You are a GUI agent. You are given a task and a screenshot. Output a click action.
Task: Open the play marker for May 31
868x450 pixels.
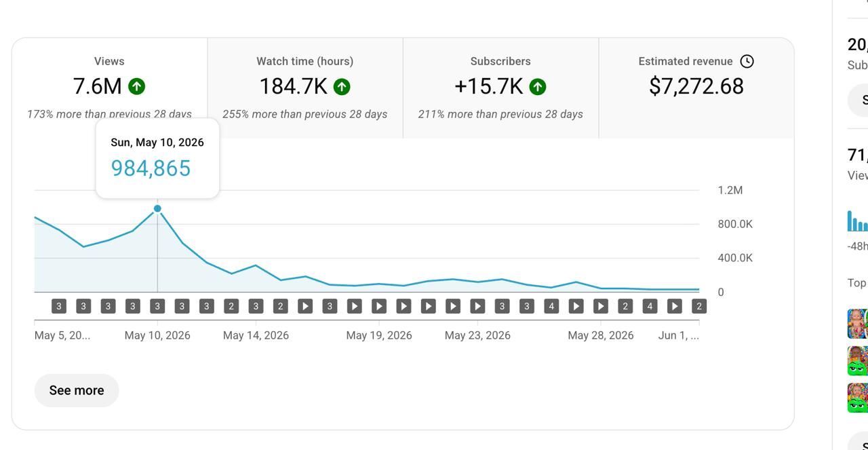click(x=675, y=306)
